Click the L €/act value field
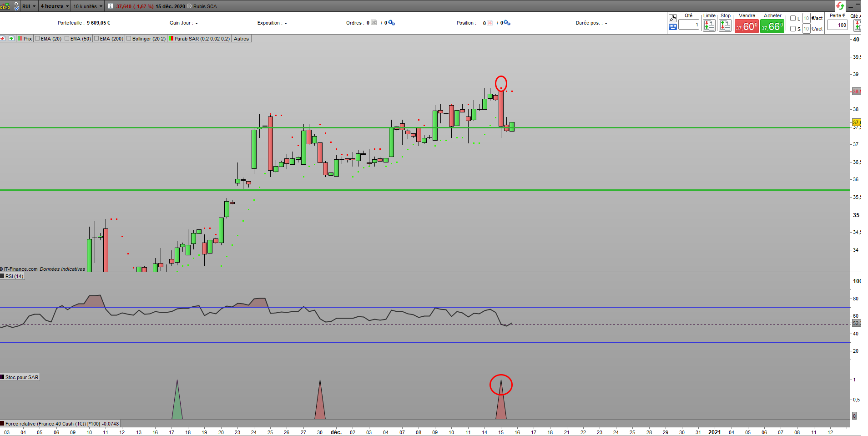 click(806, 18)
